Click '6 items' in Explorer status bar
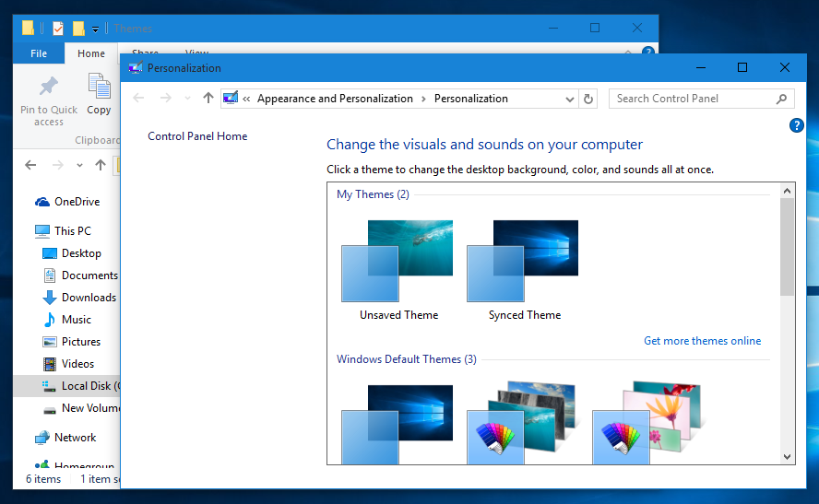The image size is (819, 504). tap(43, 479)
